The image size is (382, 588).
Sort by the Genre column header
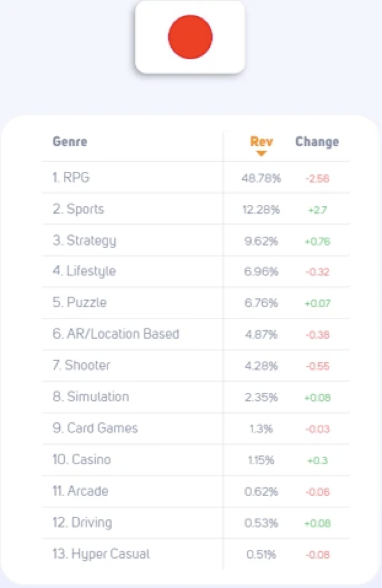[70, 141]
